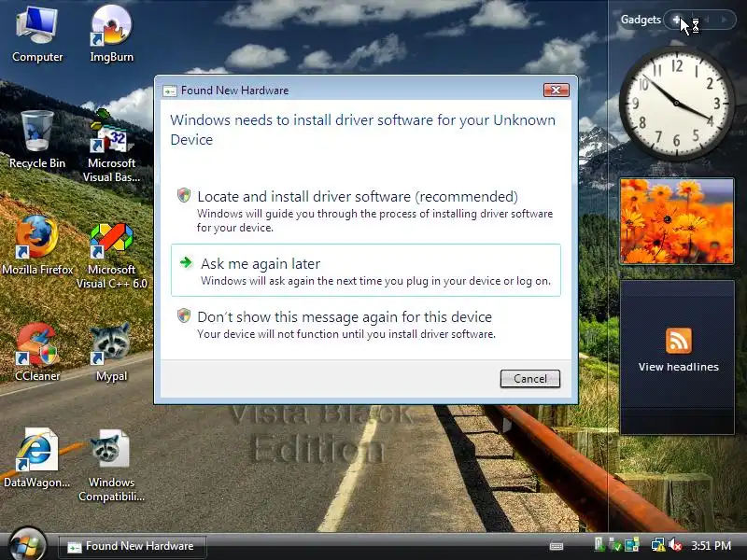Select the Recycle Bin icon
Image resolution: width=747 pixels, height=560 pixels.
tap(37, 139)
